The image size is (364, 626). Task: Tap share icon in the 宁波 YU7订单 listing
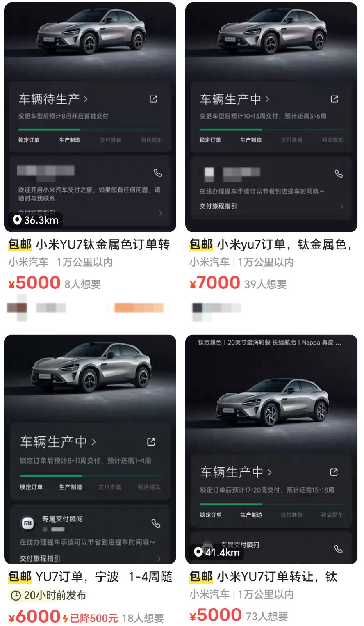pyautogui.click(x=151, y=442)
